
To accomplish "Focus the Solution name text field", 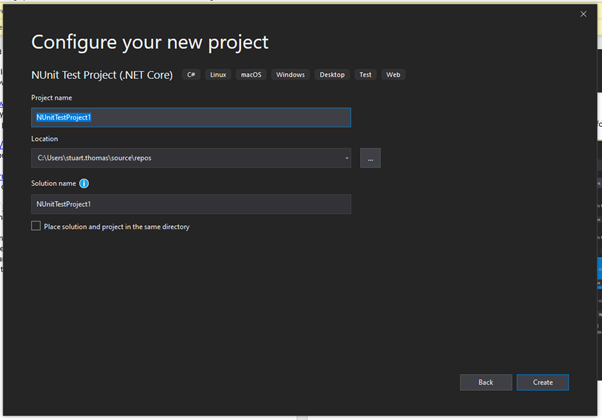I will pos(191,204).
